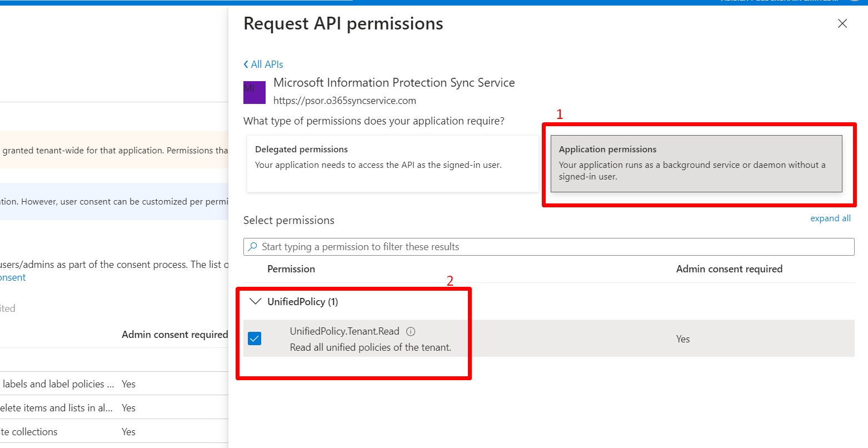The width and height of the screenshot is (868, 448).
Task: Close the Request API permissions panel
Action: click(842, 23)
